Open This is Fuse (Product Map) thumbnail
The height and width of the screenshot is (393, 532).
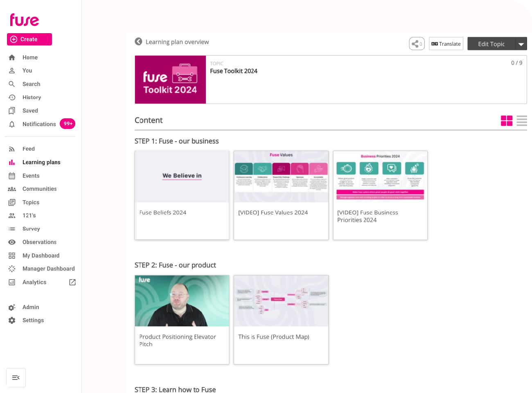[281, 301]
